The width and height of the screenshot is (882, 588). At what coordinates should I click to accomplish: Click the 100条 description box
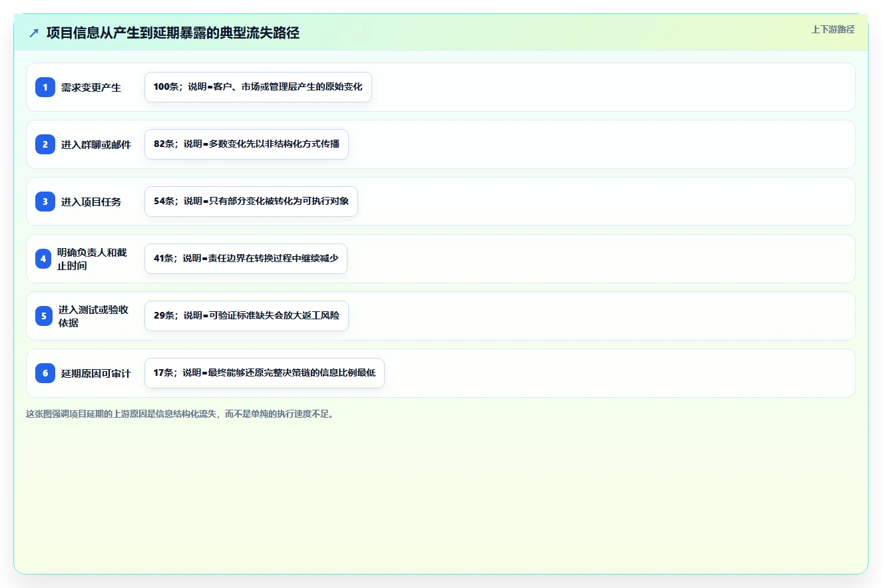258,87
